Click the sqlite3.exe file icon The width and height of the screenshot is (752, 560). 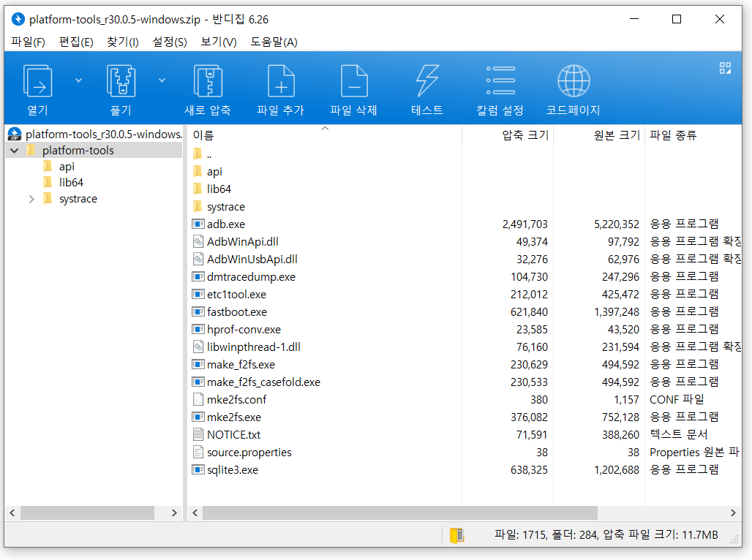[x=198, y=470]
